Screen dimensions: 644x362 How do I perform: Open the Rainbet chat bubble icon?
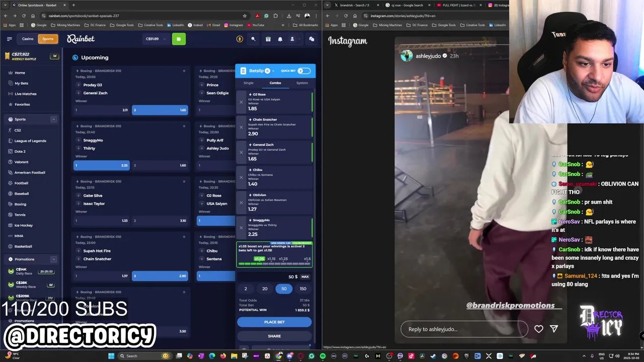[x=311, y=39]
